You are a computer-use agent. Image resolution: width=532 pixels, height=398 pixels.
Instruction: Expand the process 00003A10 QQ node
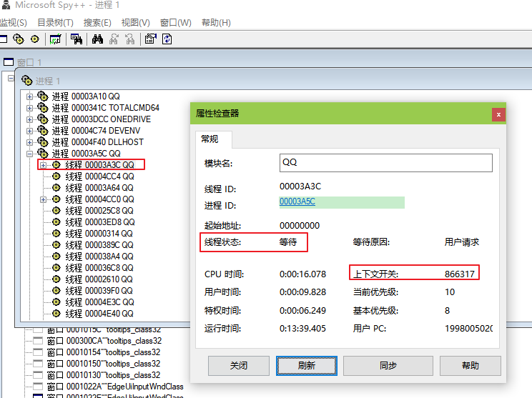(29, 96)
